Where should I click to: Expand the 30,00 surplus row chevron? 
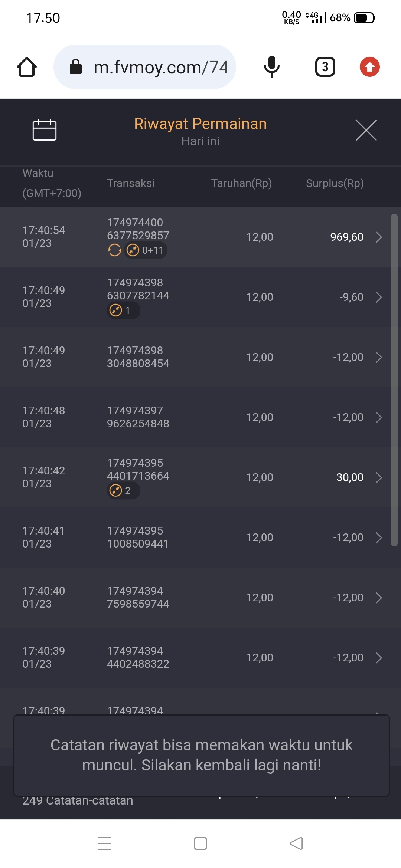tap(379, 477)
